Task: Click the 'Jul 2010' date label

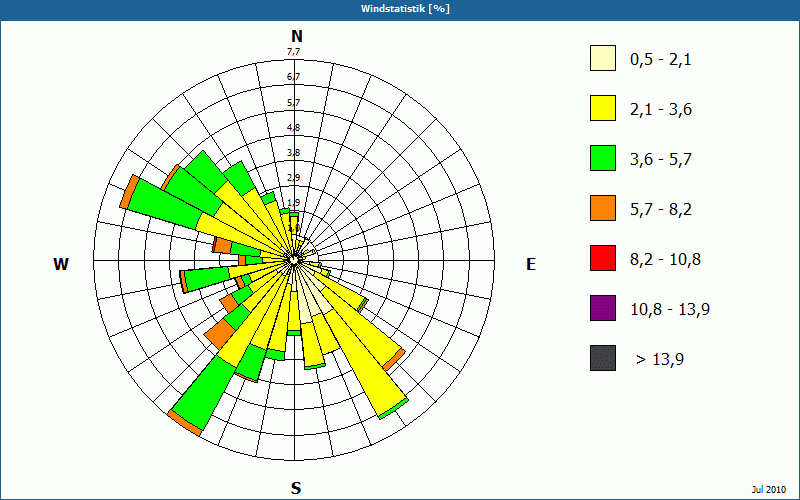Action: (x=769, y=490)
